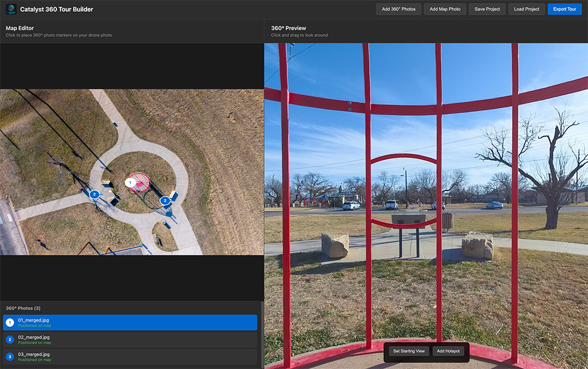588x369 pixels.
Task: Click the Catalyst 360 Tour Builder title
Action: point(56,9)
